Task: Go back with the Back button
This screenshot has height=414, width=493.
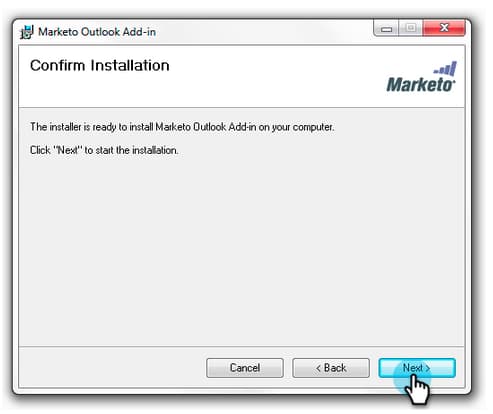Action: [331, 368]
